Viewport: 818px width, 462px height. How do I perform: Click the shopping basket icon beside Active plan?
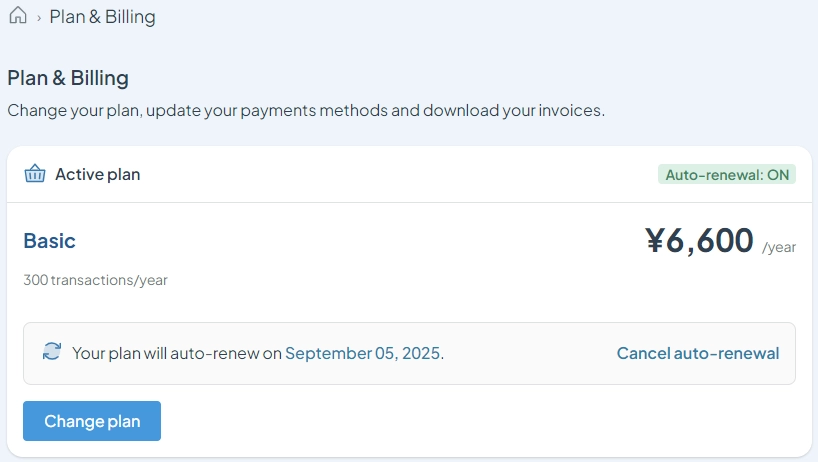35,174
